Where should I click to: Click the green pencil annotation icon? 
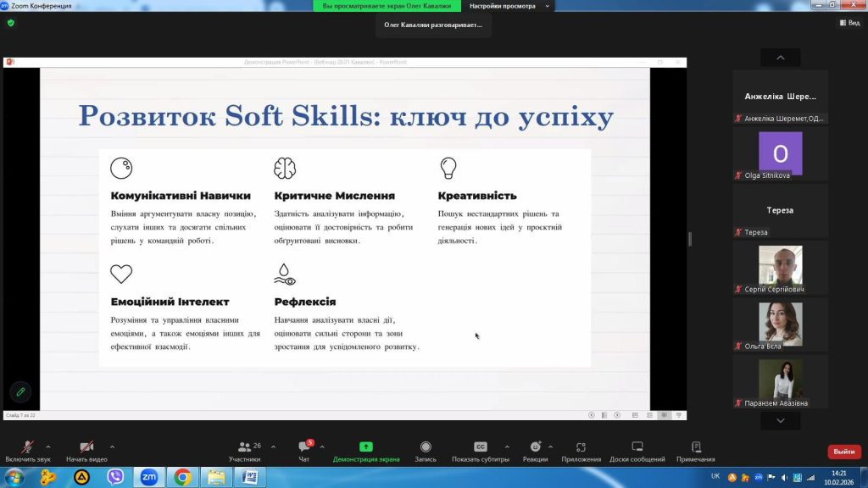20,391
